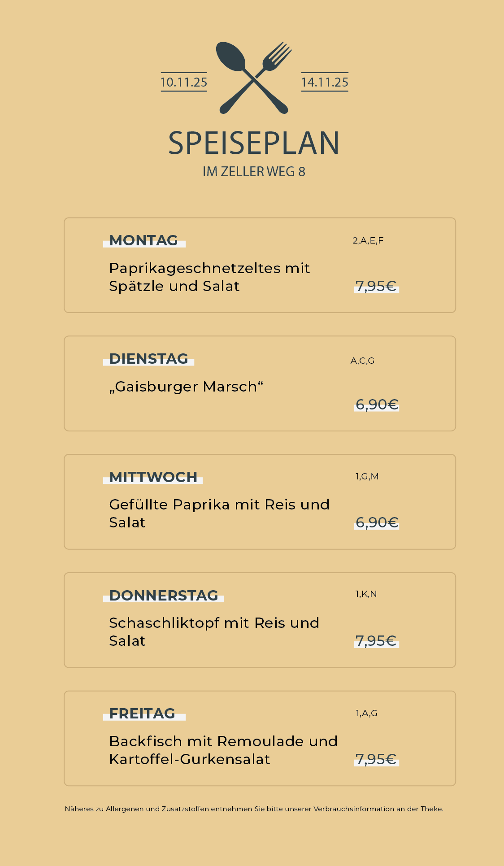Click the allergen information footnote
504x866 pixels.
(x=254, y=809)
